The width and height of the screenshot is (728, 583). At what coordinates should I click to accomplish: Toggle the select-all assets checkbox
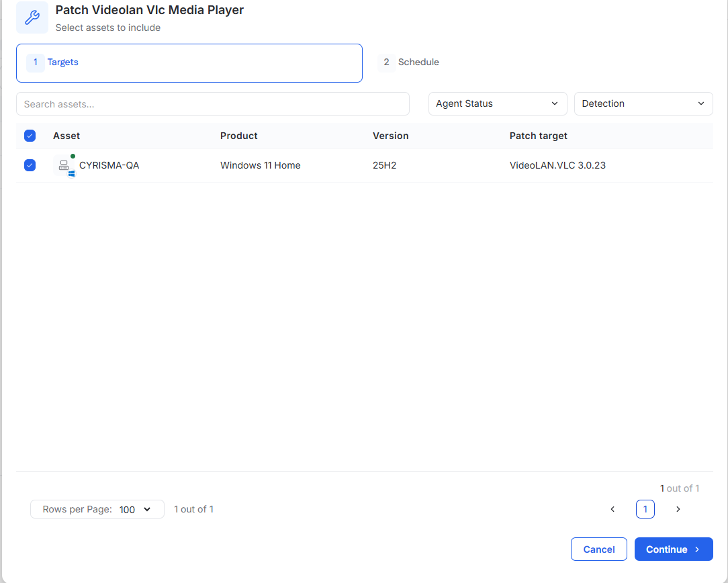coord(30,136)
